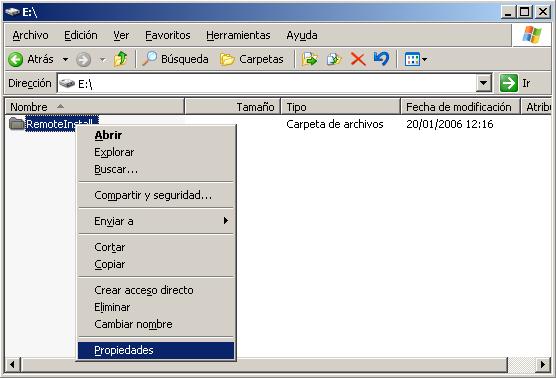Image resolution: width=556 pixels, height=378 pixels.
Task: Click the right arrow of horizontal scrollbar
Action: (543, 365)
